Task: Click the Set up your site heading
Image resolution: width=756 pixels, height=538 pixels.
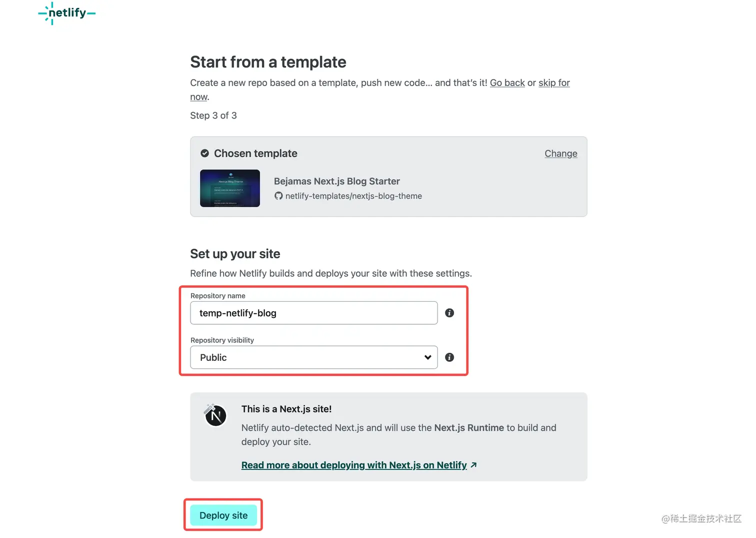Action: click(x=235, y=254)
